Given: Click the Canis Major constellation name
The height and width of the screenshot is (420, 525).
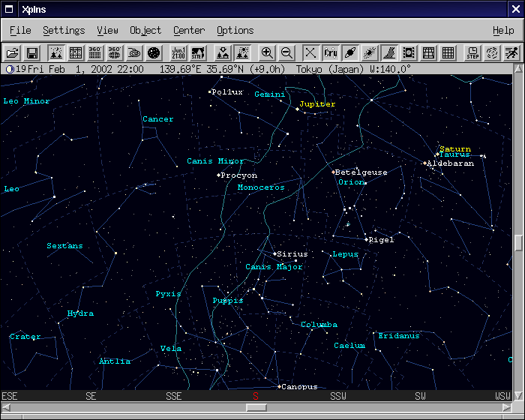Looking at the screenshot, I should [274, 266].
